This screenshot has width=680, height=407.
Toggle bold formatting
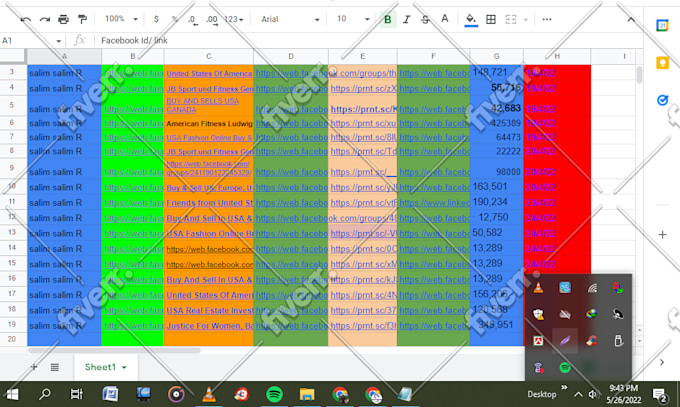(388, 19)
